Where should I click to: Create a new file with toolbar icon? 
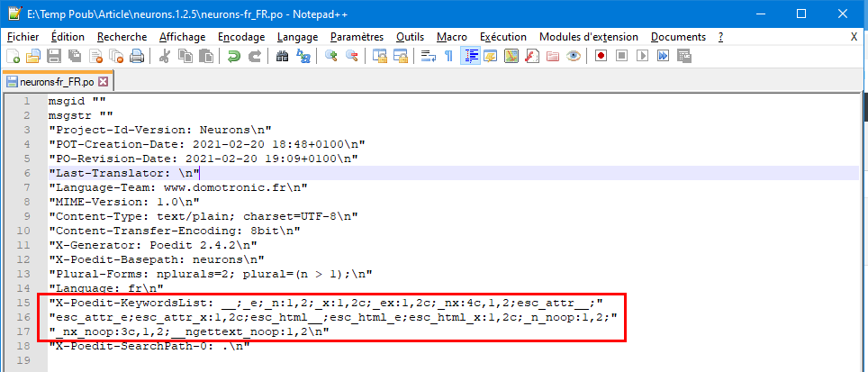14,56
